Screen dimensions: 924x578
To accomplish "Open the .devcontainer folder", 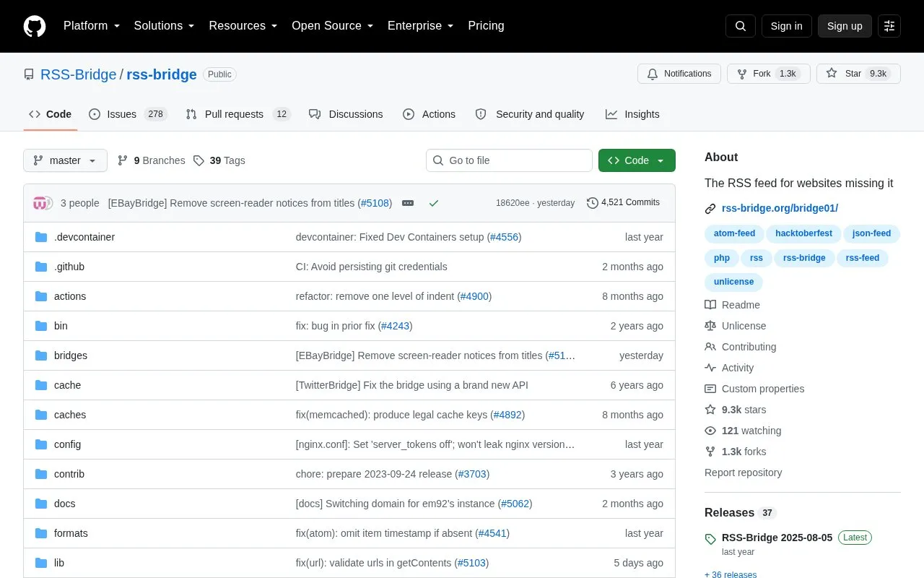I will (x=84, y=237).
